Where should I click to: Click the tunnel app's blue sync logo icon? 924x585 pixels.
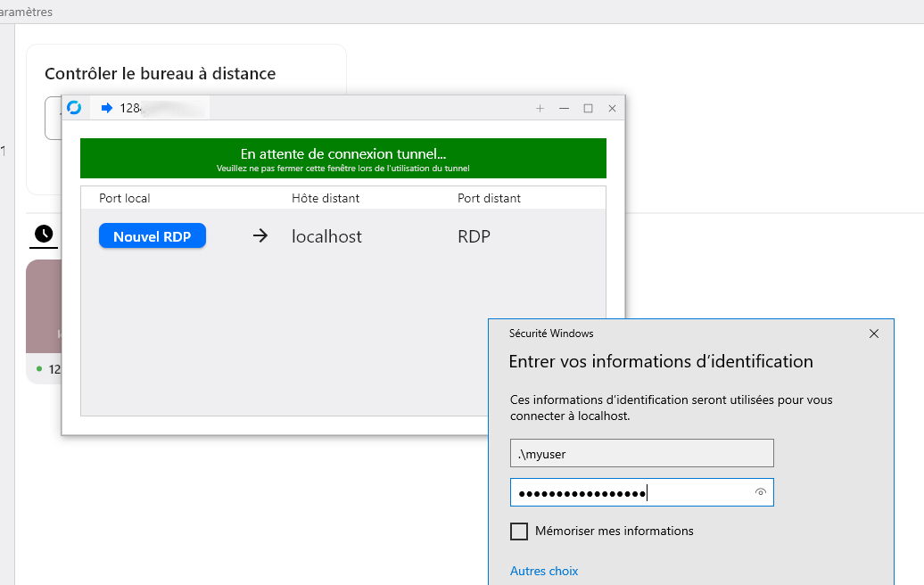tap(75, 108)
